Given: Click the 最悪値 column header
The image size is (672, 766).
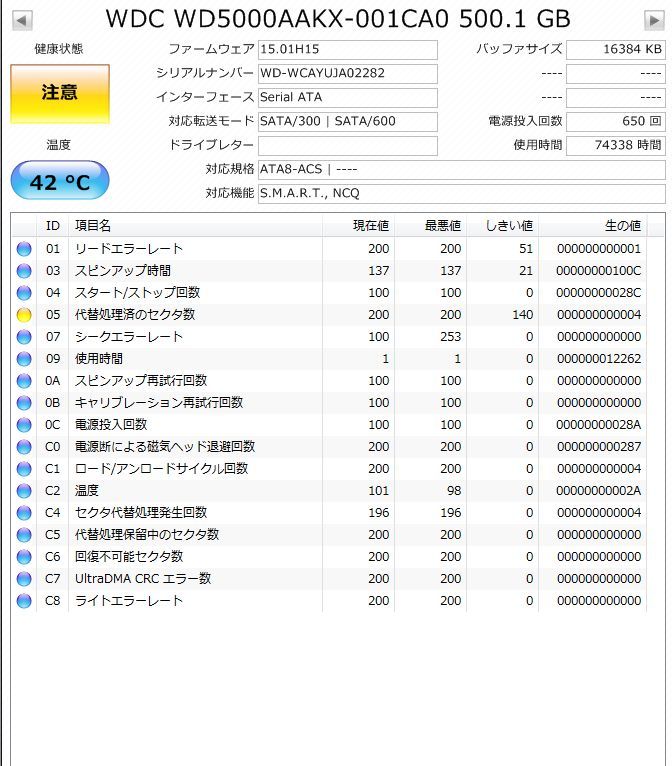Looking at the screenshot, I should click(x=430, y=226).
